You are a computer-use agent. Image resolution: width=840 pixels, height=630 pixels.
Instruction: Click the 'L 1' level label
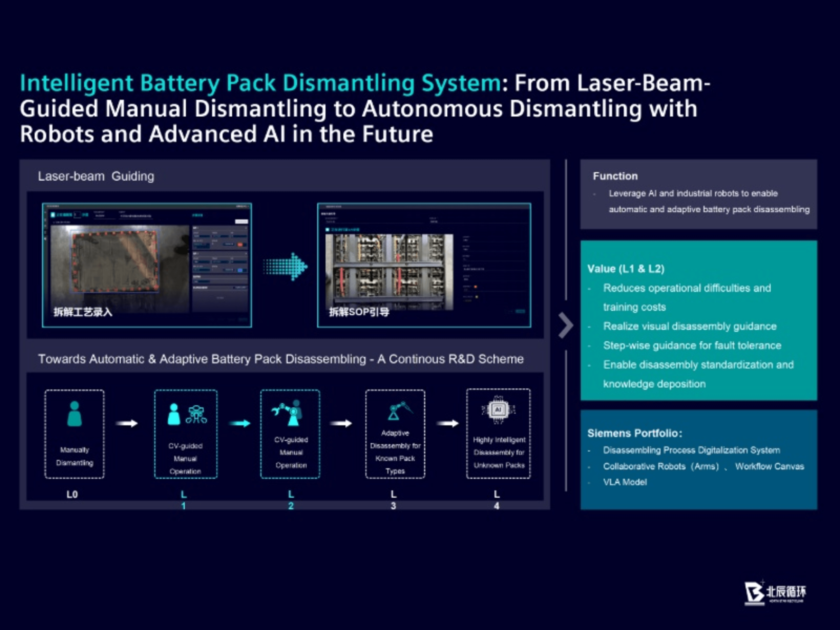tap(183, 500)
